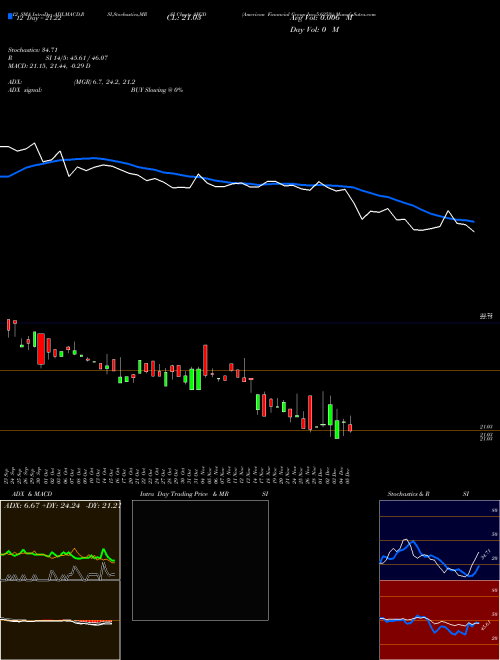Select the '12 Day = 21.22' label
Image resolution: width=500 pixels, height=660 pixels.
pos(38,18)
